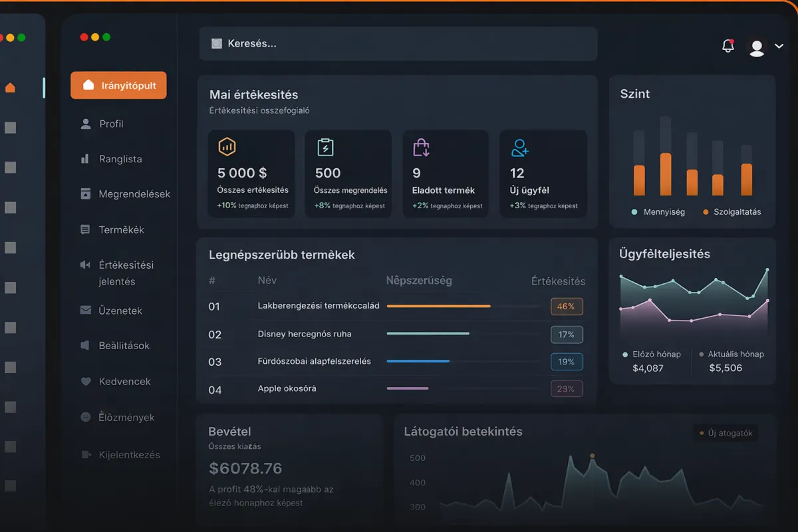Expand the account dropdown chevron
The image size is (798, 532).
point(779,47)
